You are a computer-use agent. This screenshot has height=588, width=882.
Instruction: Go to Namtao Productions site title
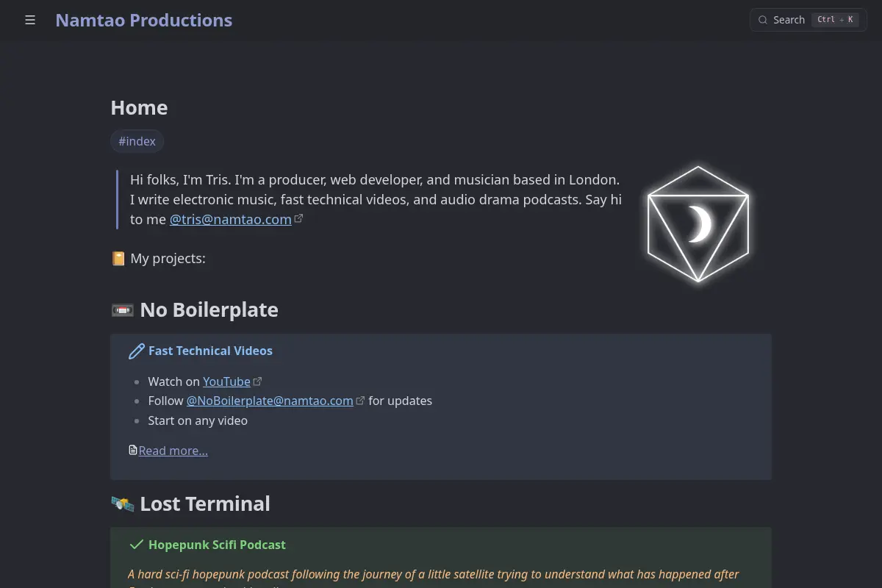coord(144,20)
